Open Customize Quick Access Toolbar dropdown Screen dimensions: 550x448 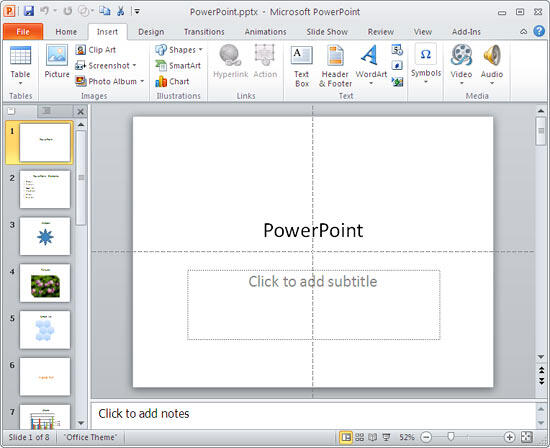pos(137,12)
